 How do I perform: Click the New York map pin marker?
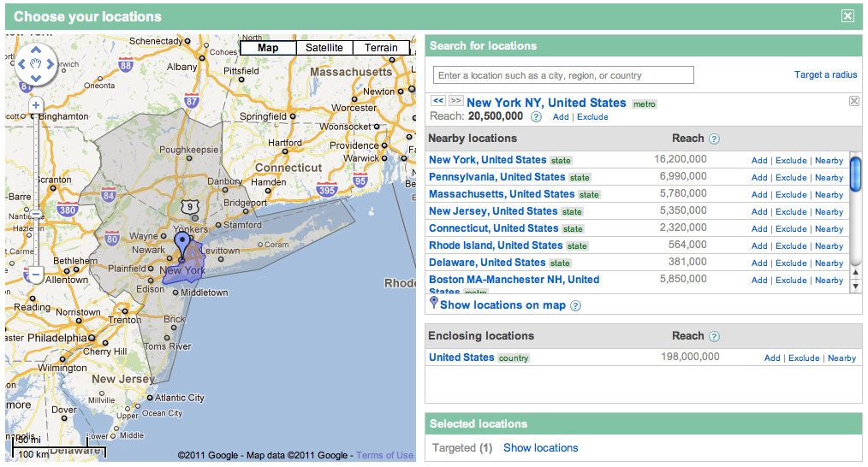tap(181, 245)
